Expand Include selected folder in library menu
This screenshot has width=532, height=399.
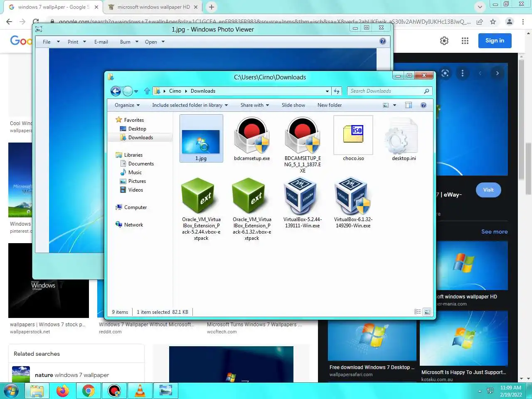click(x=190, y=105)
